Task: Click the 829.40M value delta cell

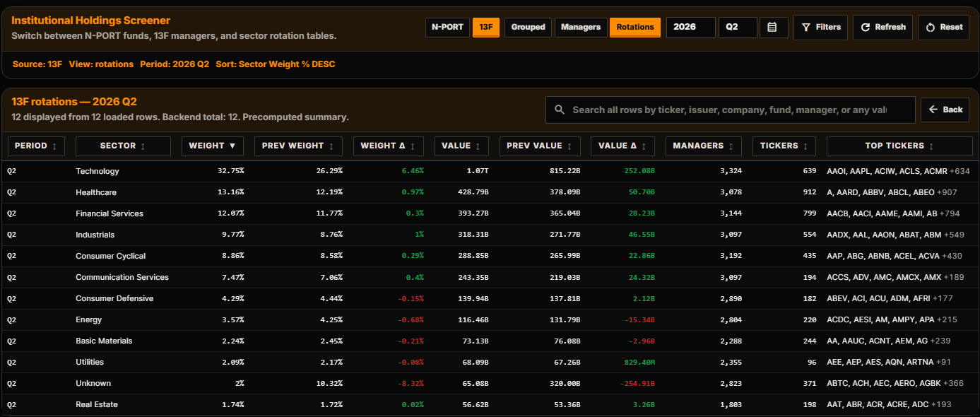Action: pos(639,362)
